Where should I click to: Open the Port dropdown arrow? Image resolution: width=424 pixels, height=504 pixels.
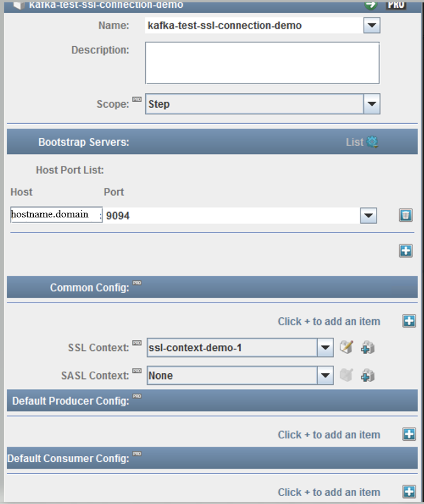coord(368,216)
